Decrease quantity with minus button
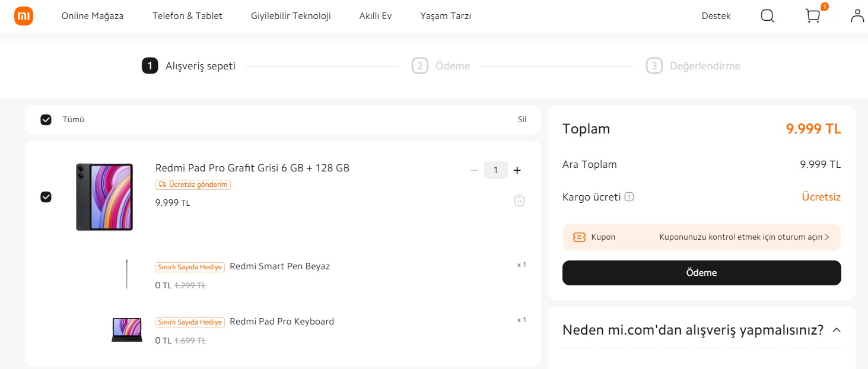 (x=474, y=170)
